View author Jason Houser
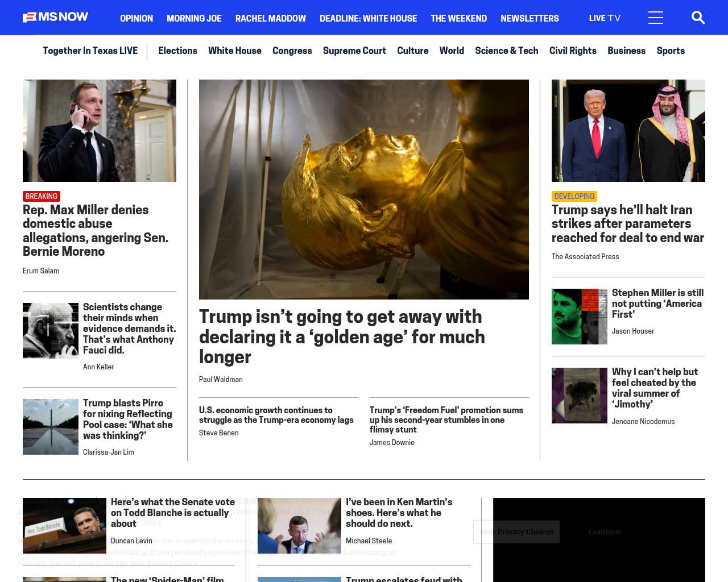The height and width of the screenshot is (582, 728). [633, 331]
